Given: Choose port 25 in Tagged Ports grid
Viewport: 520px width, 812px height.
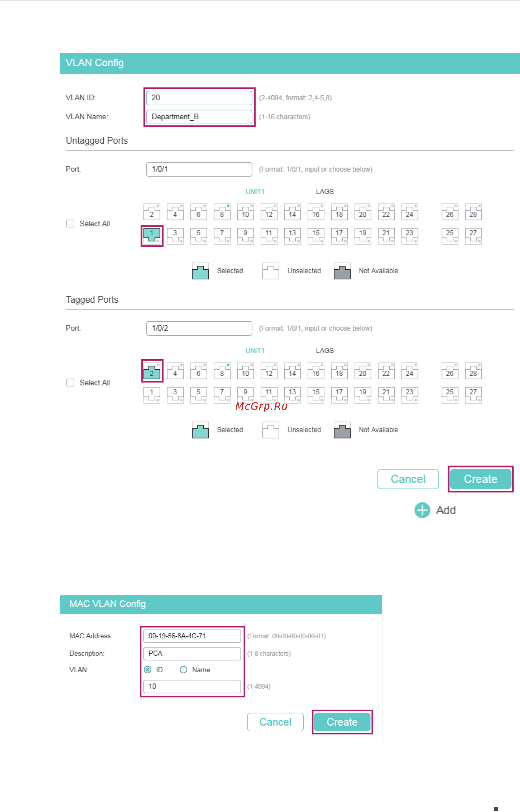Looking at the screenshot, I should point(449,395).
